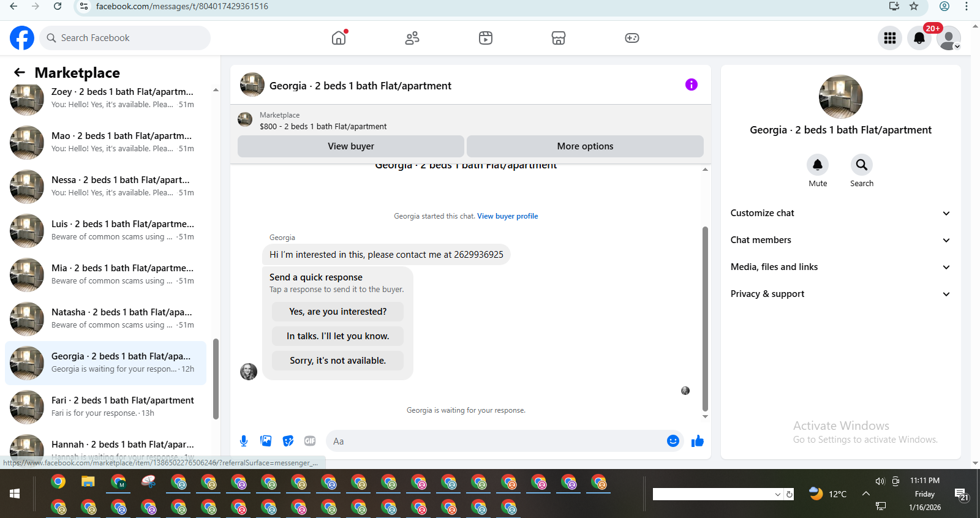Send quick reply 'In talks. I'll let you know.'
Image resolution: width=980 pixels, height=518 pixels.
(338, 336)
